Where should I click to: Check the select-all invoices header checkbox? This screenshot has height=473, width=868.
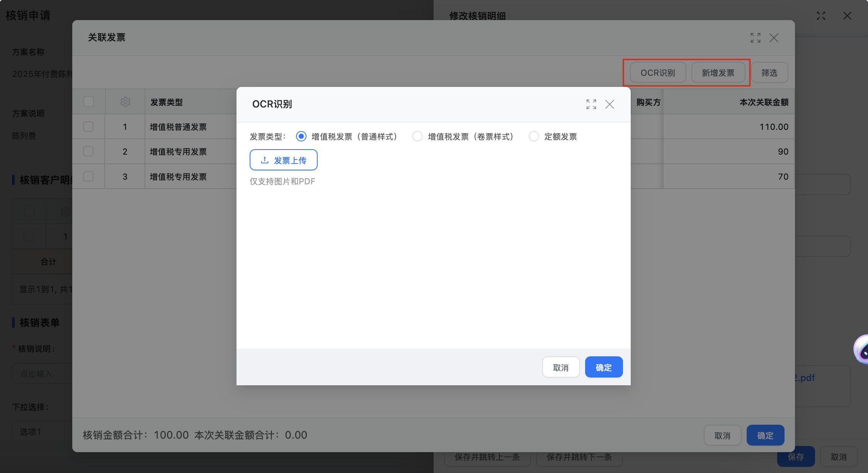pos(89,102)
